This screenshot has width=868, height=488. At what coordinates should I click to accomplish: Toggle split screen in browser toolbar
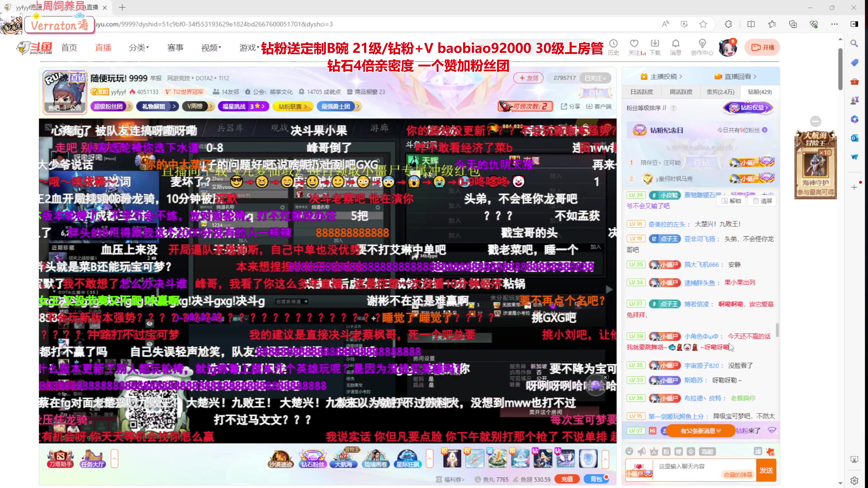point(751,24)
